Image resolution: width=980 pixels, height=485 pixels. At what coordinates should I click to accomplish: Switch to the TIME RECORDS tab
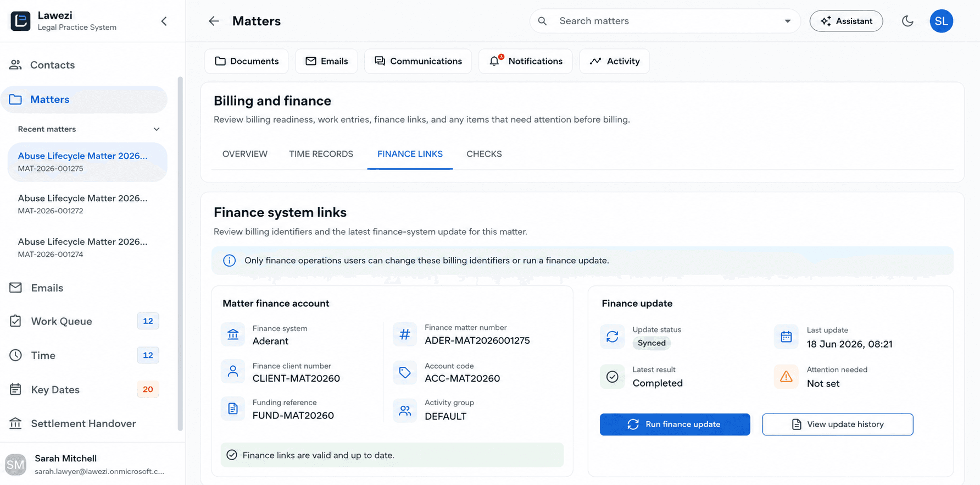(x=321, y=154)
